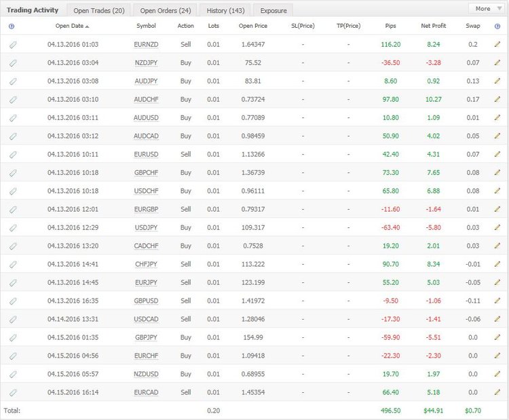The height and width of the screenshot is (420, 509).
Task: Sort table by Open Price column
Action: pos(253,26)
